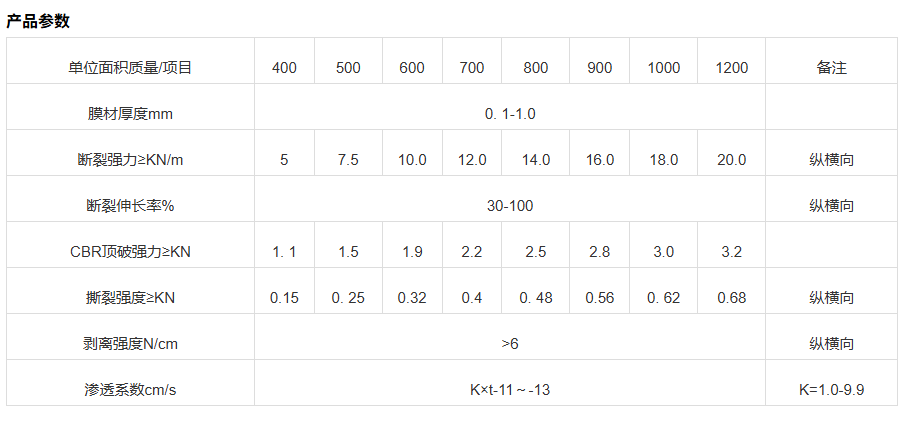Select the >6 peel strength cell

pyautogui.click(x=510, y=344)
